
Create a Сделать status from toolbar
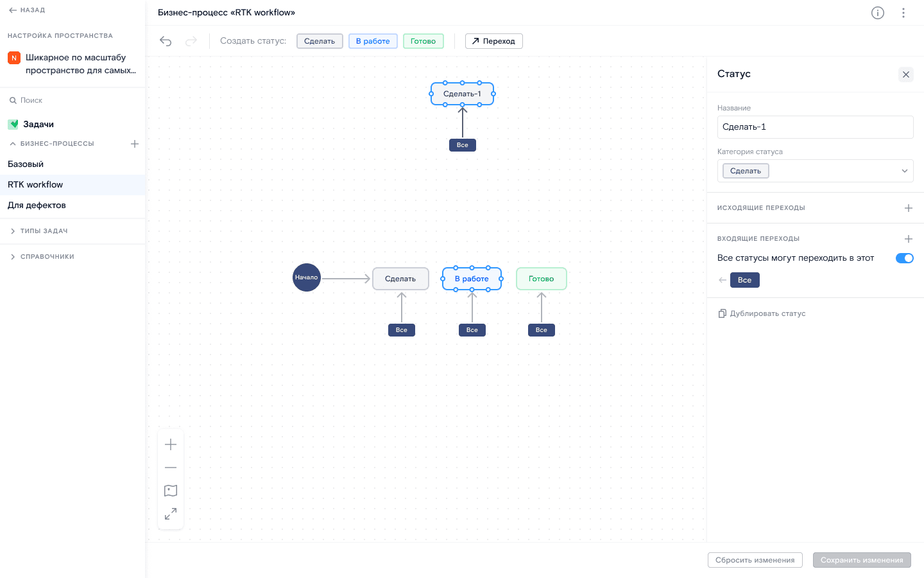click(x=320, y=41)
